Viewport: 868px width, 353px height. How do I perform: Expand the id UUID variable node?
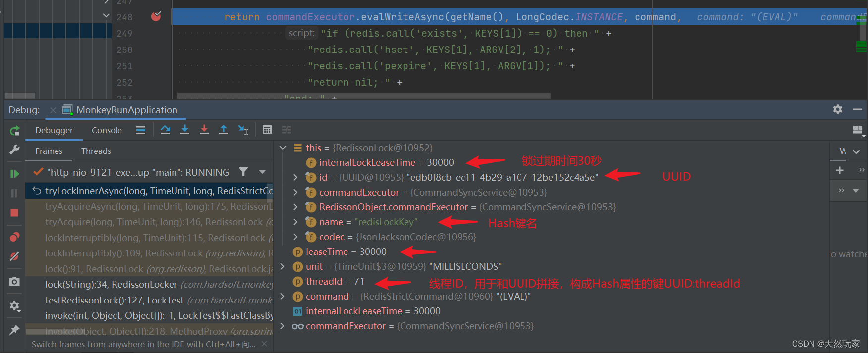[295, 177]
